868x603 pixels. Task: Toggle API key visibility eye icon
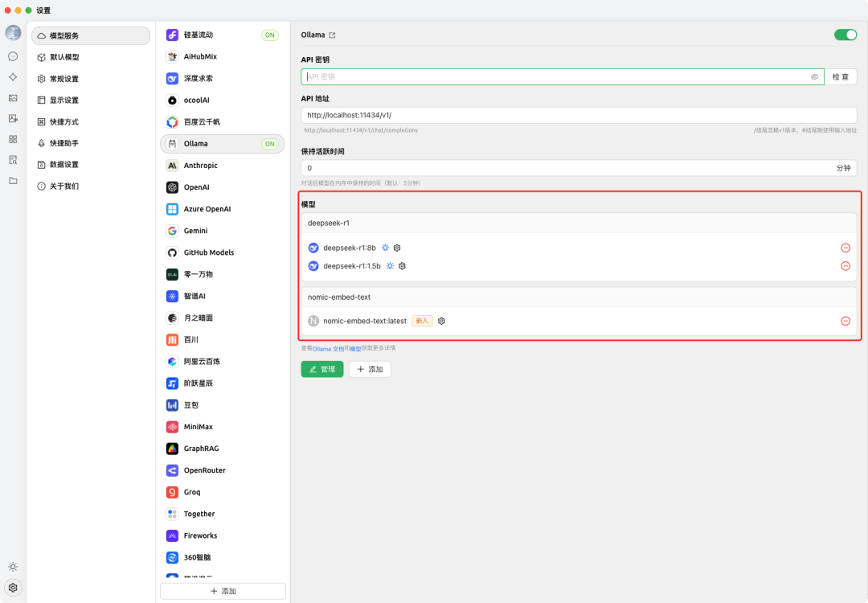coord(814,77)
